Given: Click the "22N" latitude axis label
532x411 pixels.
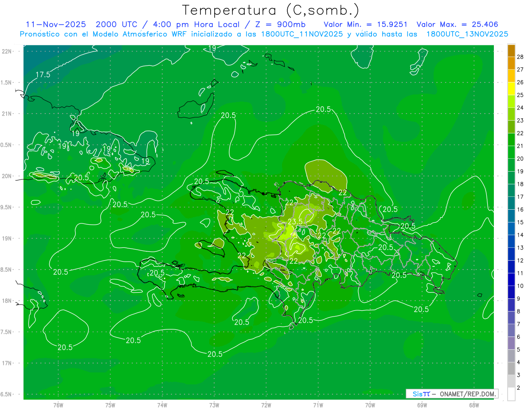Looking at the screenshot, I should pos(7,51).
